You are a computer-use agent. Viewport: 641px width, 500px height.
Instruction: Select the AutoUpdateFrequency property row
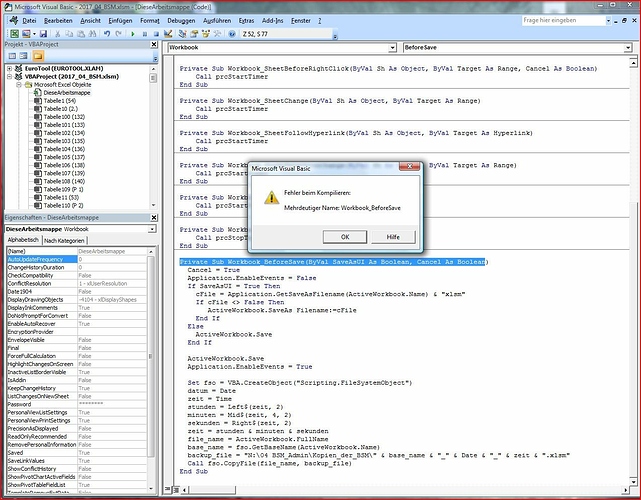click(77, 259)
